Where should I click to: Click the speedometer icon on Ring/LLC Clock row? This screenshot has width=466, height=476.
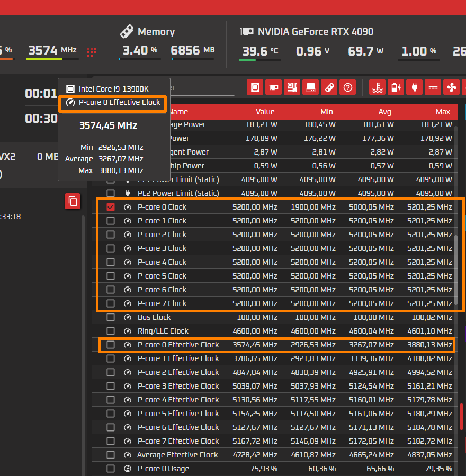[128, 331]
